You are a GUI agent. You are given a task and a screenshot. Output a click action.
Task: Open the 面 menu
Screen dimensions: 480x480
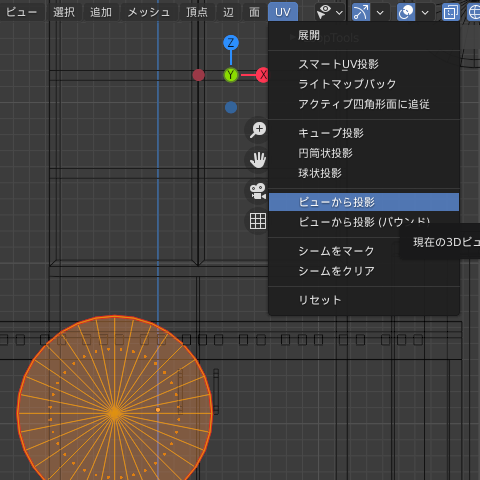[x=254, y=12]
